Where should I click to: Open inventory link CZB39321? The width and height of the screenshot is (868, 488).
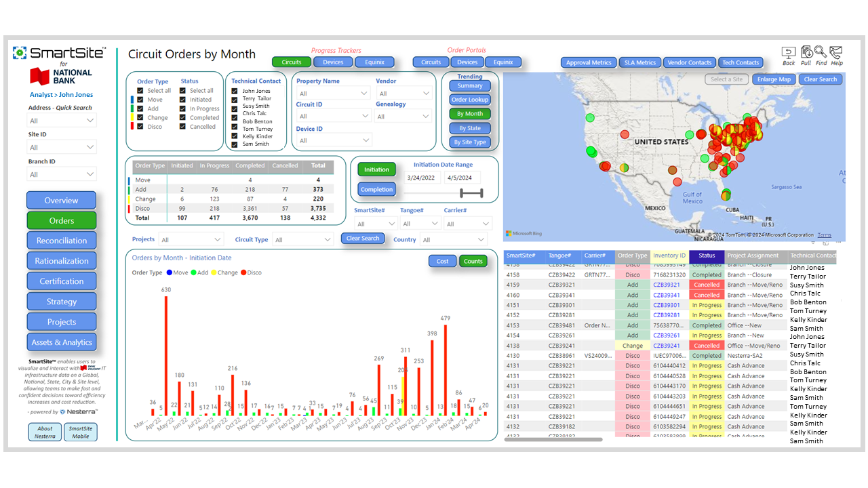pyautogui.click(x=666, y=285)
